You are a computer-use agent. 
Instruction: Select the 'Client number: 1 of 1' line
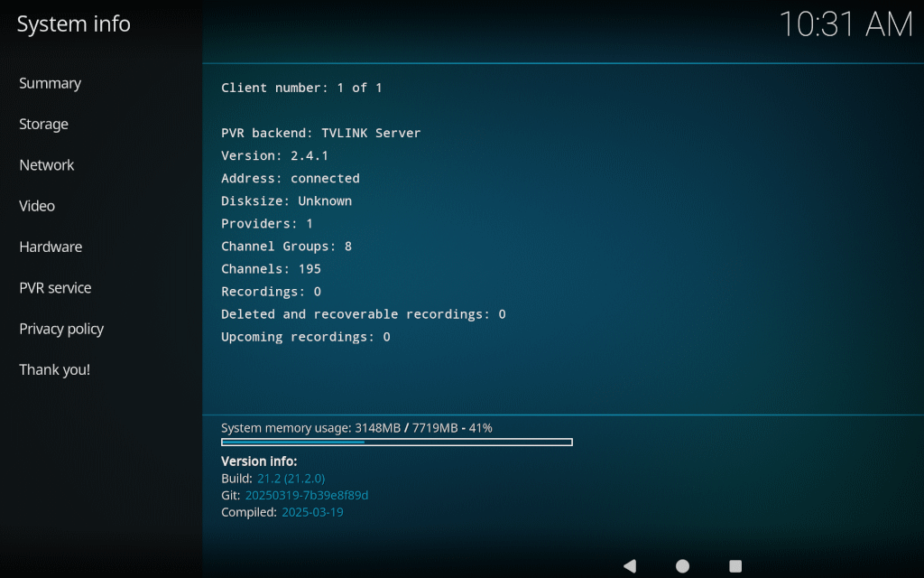point(301,88)
